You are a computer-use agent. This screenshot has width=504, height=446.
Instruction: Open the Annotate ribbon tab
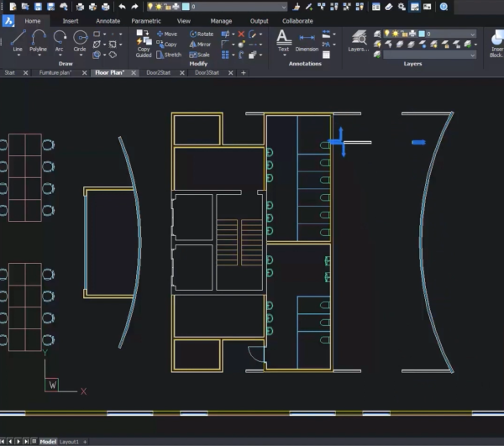click(108, 21)
